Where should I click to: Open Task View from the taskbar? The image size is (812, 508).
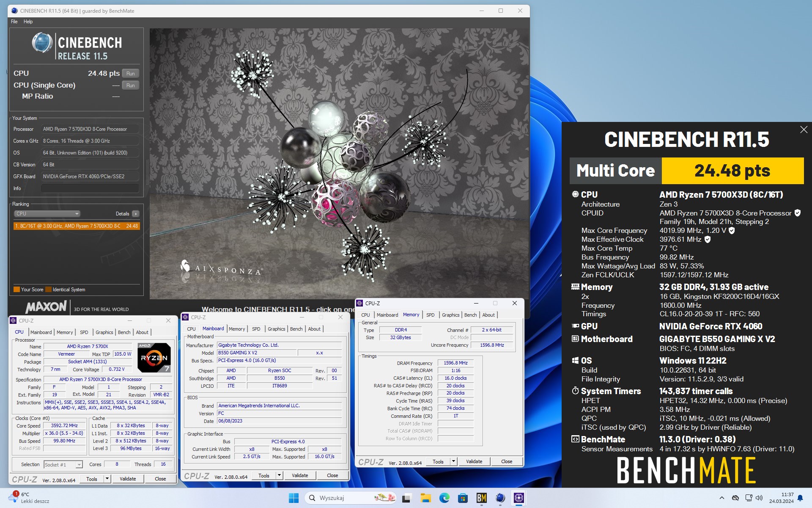coord(407,498)
